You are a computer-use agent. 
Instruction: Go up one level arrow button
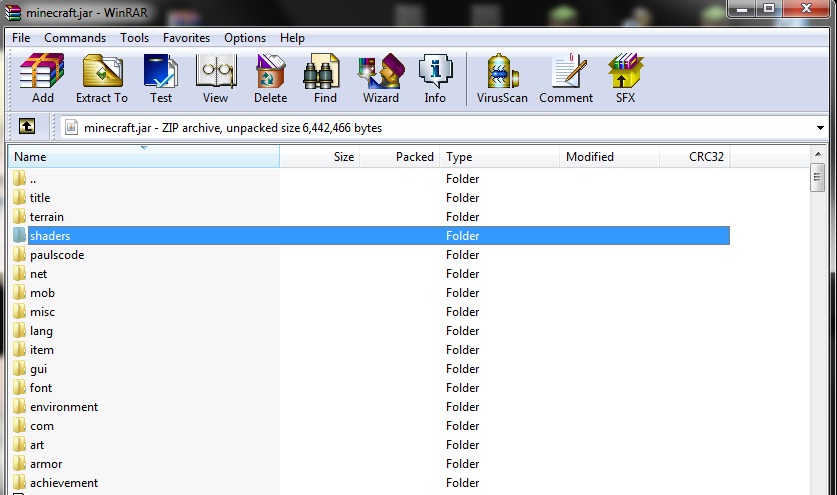[x=27, y=127]
